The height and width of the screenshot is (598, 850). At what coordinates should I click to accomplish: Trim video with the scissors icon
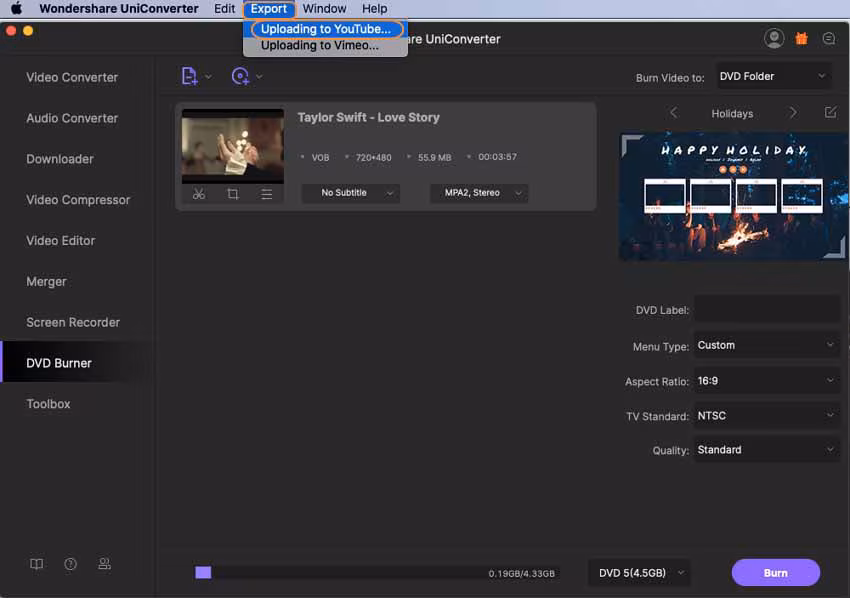coord(199,194)
